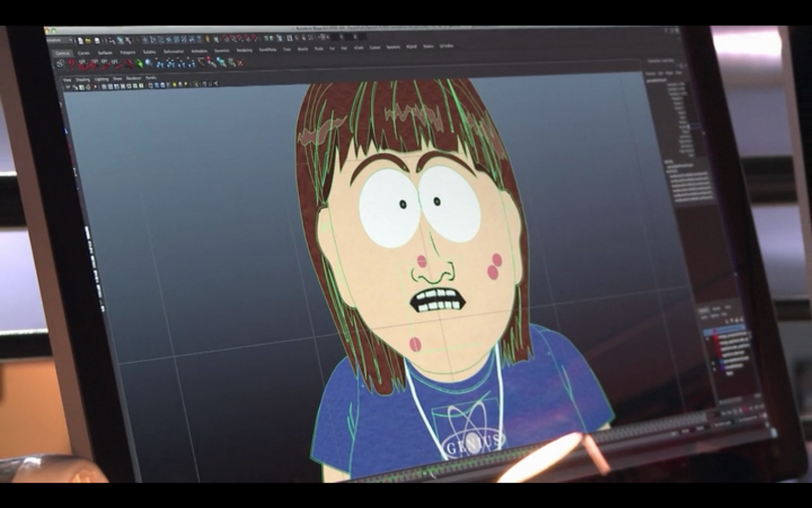Screen dimensions: 812x508
Task: Select the General shelf tab
Action: click(x=62, y=53)
